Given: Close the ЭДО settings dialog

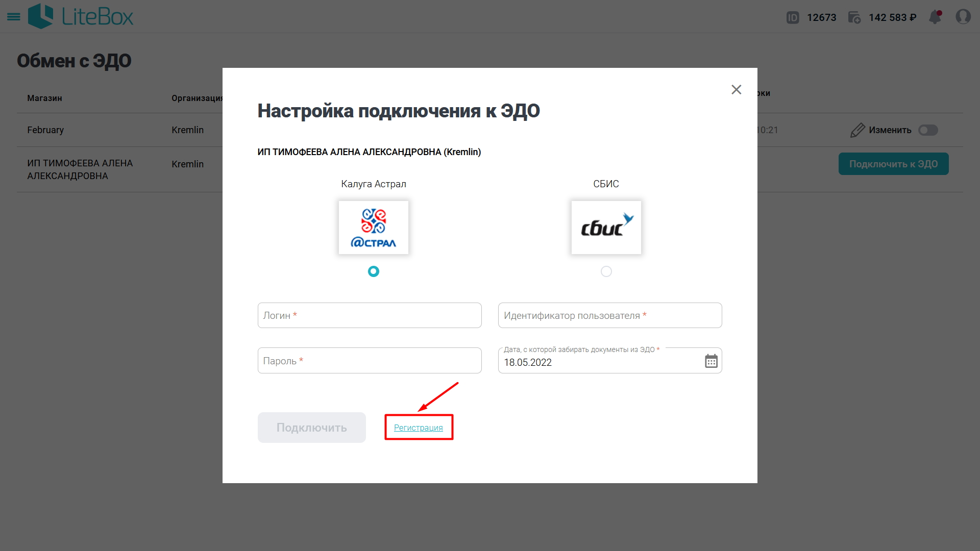Looking at the screenshot, I should [736, 90].
